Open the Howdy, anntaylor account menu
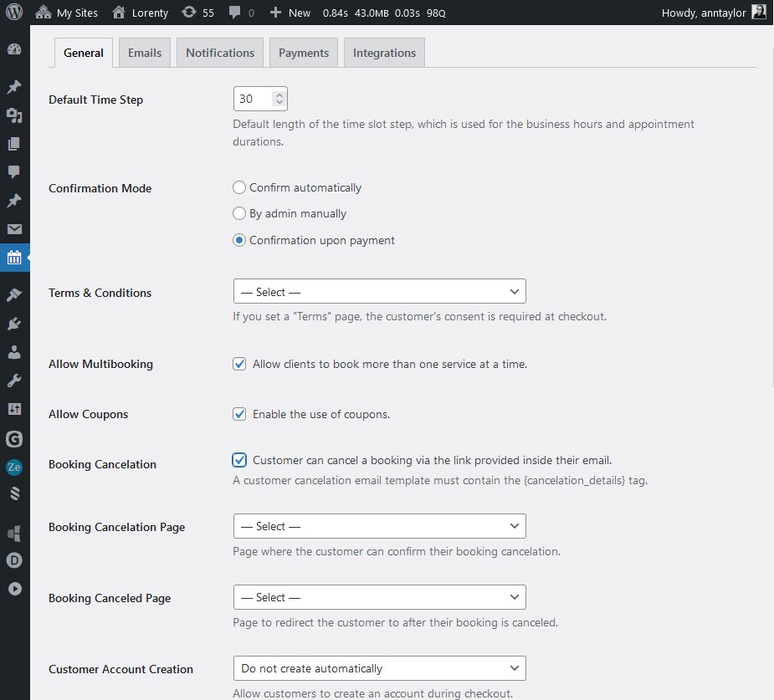The width and height of the screenshot is (774, 700). pos(713,13)
